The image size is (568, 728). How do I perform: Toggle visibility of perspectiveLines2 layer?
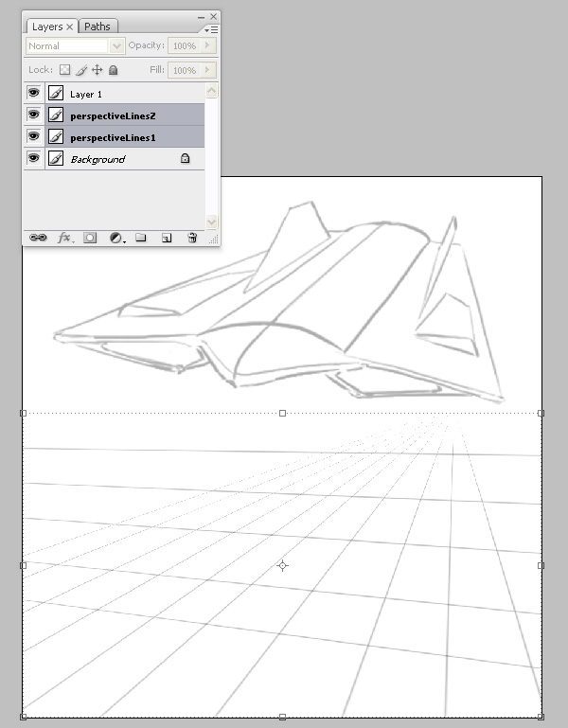tap(33, 115)
